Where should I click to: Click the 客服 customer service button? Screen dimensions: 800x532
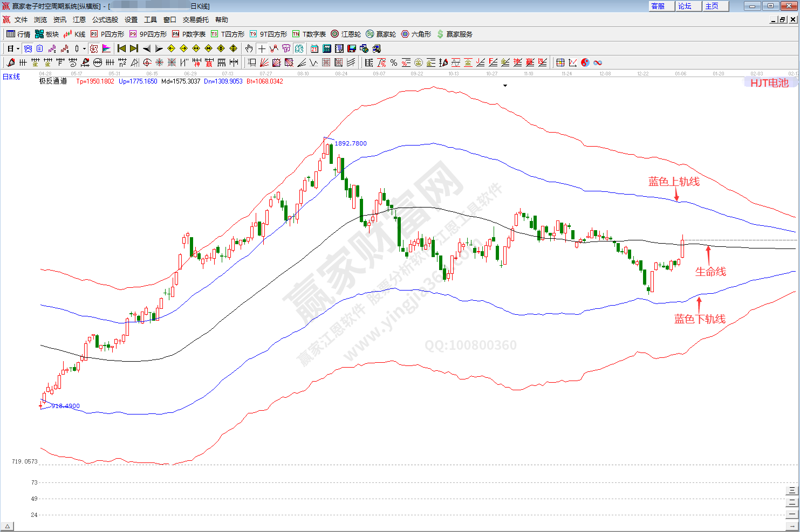[x=661, y=6]
